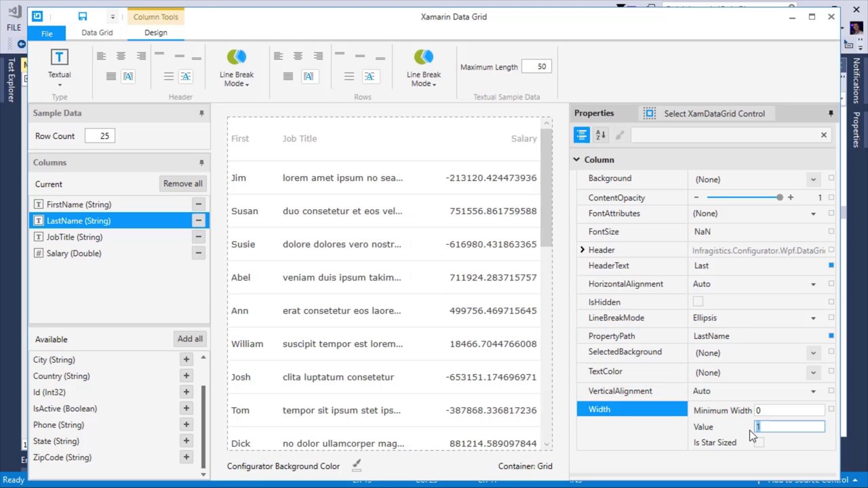Collapse the Column property category
The height and width of the screenshot is (488, 868).
[x=576, y=159]
